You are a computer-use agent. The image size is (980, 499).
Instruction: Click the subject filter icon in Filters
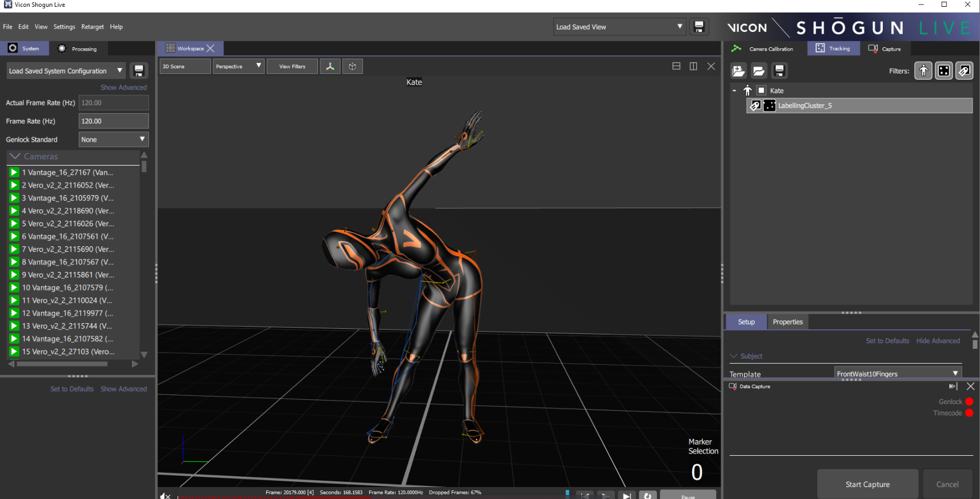point(923,71)
